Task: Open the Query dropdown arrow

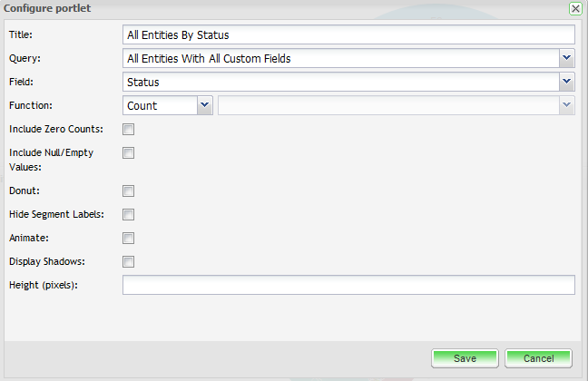Action: point(567,58)
